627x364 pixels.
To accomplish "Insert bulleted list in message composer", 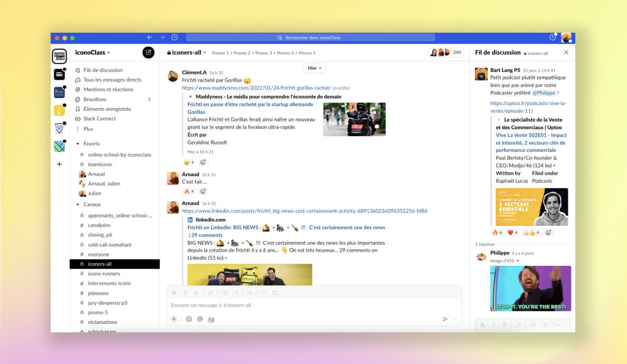I will point(236,293).
